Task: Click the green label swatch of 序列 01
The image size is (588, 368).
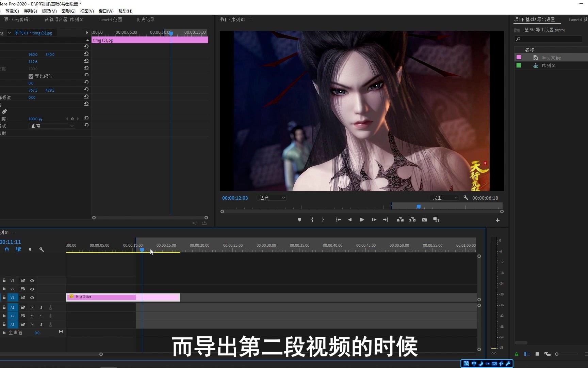Action: tap(519, 65)
